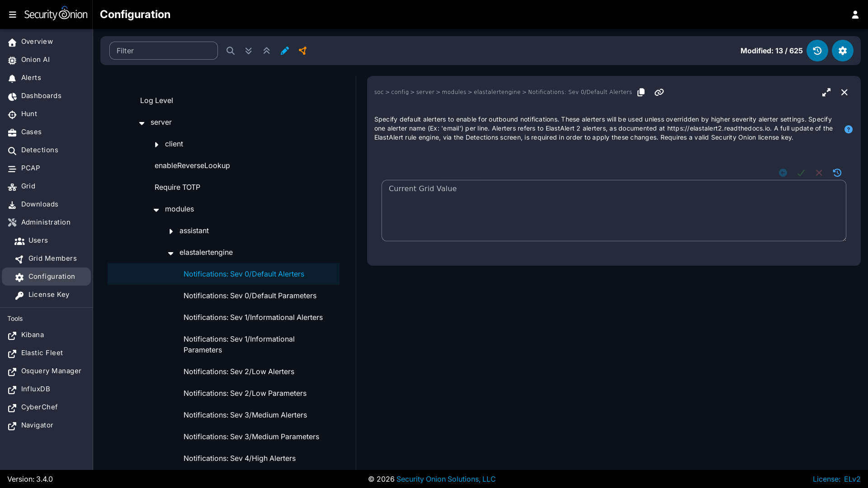The height and width of the screenshot is (488, 868).
Task: Open Overview in the sidebar
Action: coord(46,42)
